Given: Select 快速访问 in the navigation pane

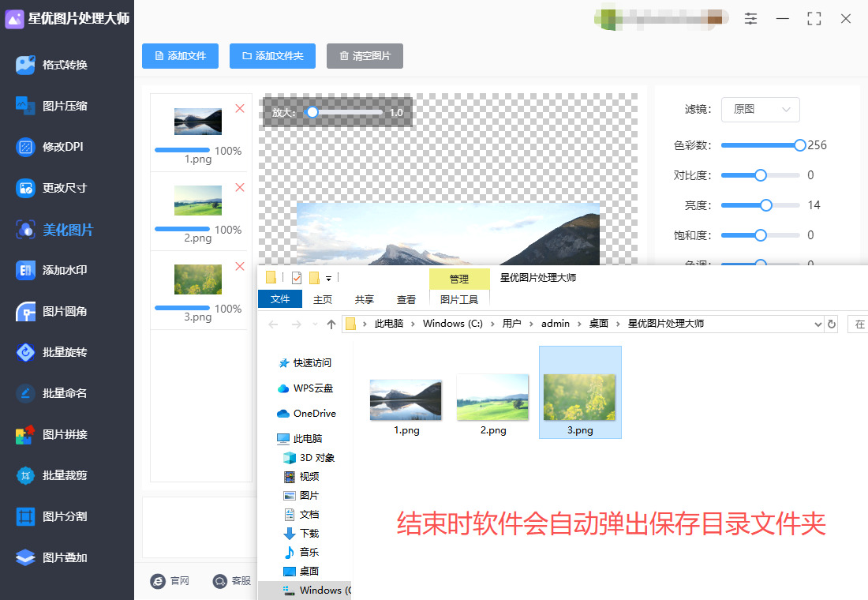Looking at the screenshot, I should coord(305,363).
